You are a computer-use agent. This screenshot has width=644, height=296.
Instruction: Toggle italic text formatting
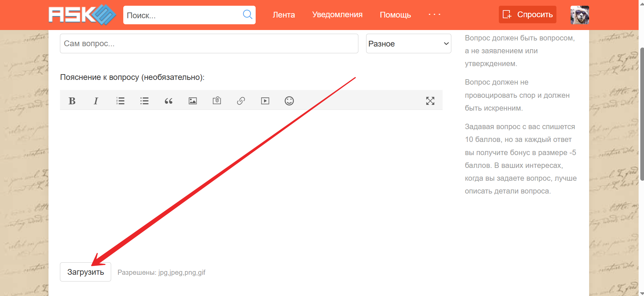[96, 101]
